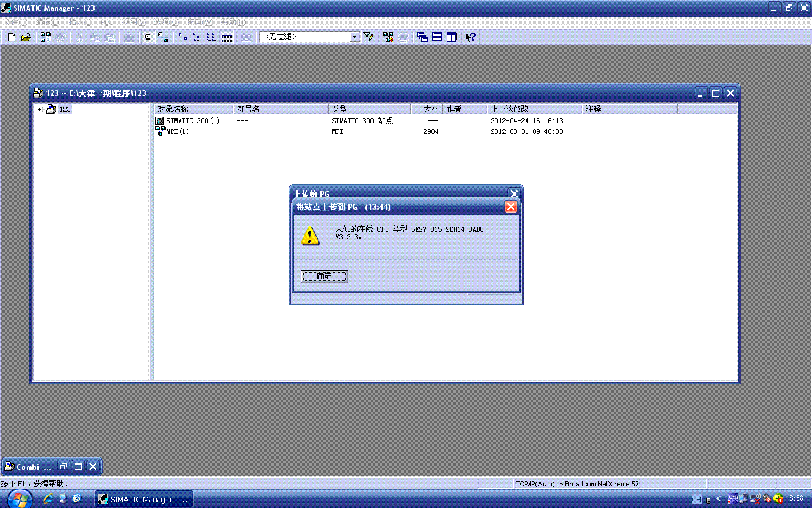Click the filter funnel icon beside the filter box

368,37
